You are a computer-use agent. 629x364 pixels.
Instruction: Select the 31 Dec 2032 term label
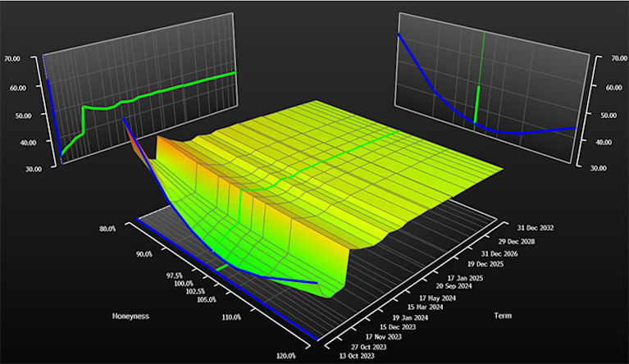[536, 228]
